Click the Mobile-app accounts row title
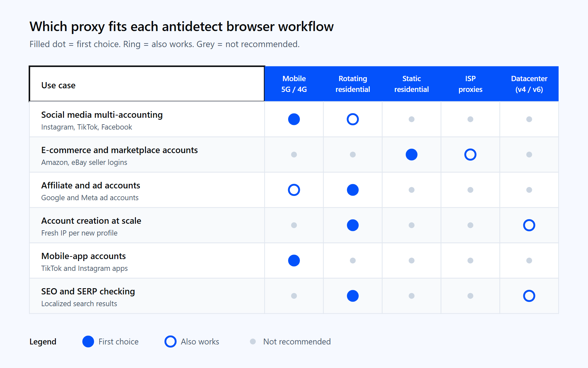 84,256
